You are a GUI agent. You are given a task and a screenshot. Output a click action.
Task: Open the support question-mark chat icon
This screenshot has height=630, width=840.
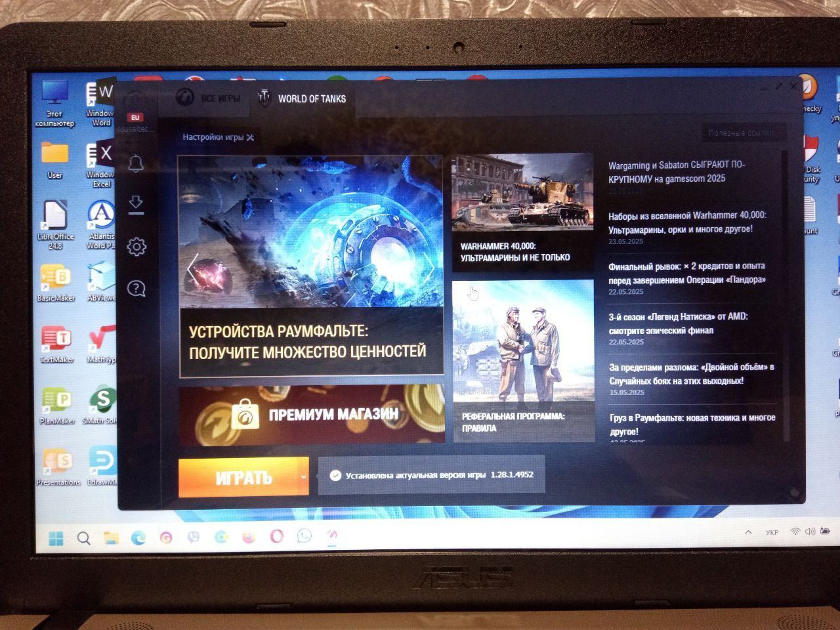point(136,288)
